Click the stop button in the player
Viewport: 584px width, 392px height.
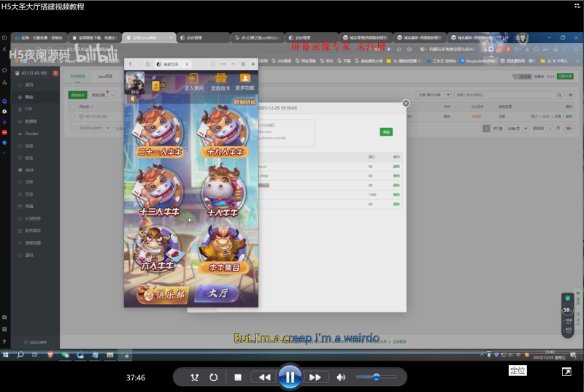[237, 377]
